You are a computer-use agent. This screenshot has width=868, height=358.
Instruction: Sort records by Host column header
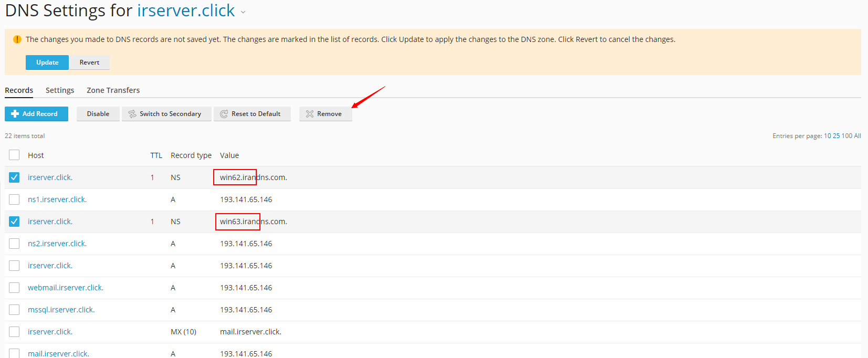click(36, 155)
